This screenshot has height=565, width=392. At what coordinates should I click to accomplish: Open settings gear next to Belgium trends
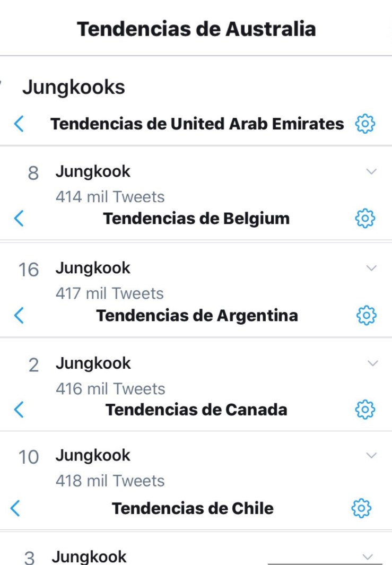(x=365, y=218)
